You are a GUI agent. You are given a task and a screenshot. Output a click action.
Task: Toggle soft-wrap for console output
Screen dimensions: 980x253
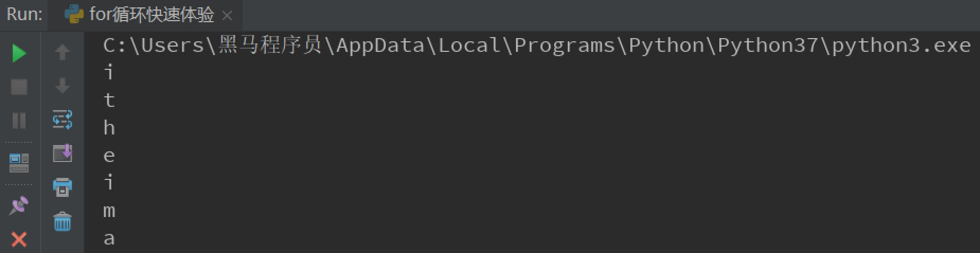point(63,120)
